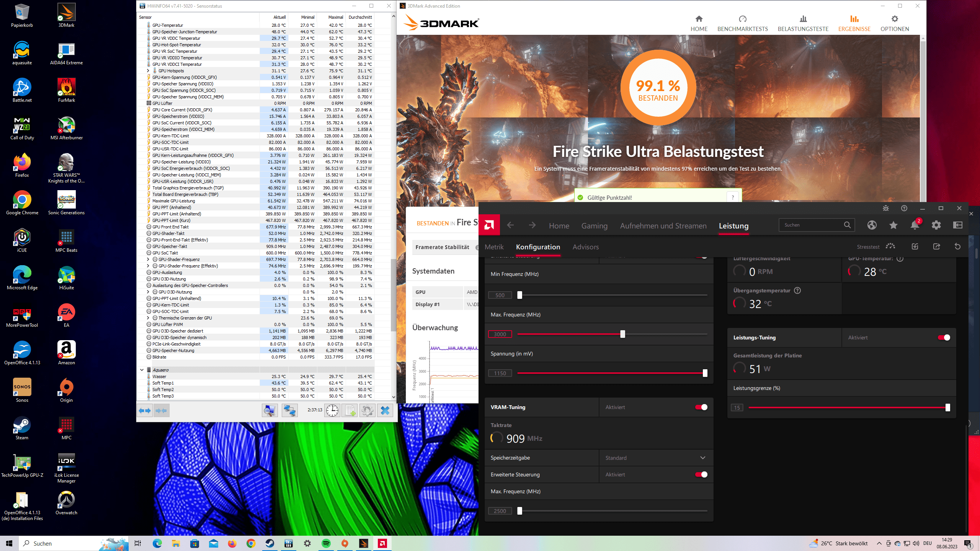Open HWiNFO remote monitor icon
The width and height of the screenshot is (980, 551).
270,411
